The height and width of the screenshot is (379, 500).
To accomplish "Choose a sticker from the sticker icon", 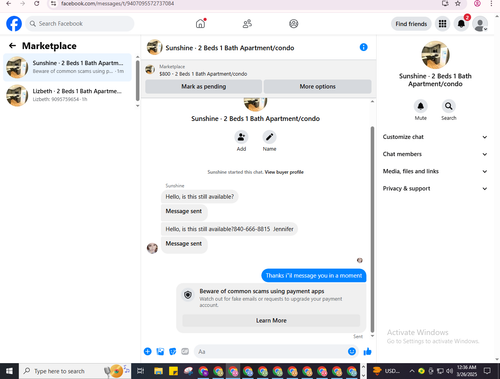I will point(172,351).
